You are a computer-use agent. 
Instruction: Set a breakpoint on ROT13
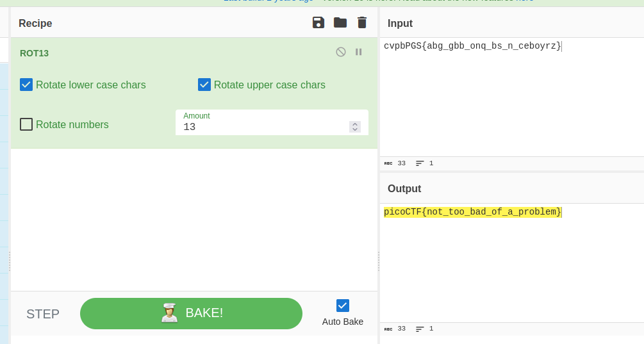pyautogui.click(x=359, y=52)
